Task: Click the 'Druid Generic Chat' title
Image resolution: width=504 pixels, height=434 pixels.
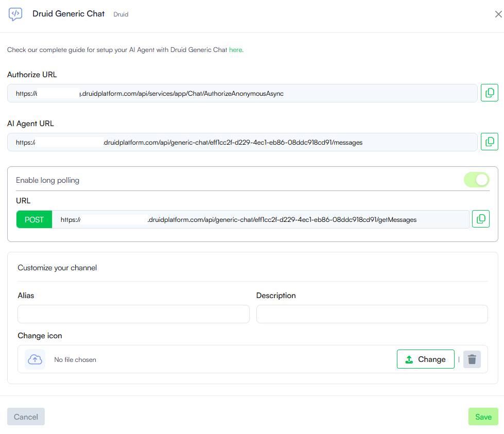Action: point(68,14)
